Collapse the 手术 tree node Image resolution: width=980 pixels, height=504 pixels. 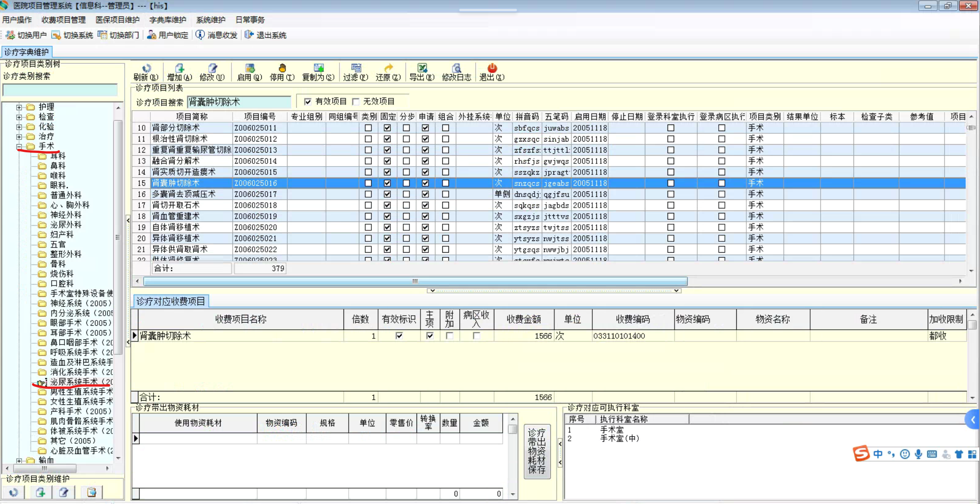tap(19, 146)
